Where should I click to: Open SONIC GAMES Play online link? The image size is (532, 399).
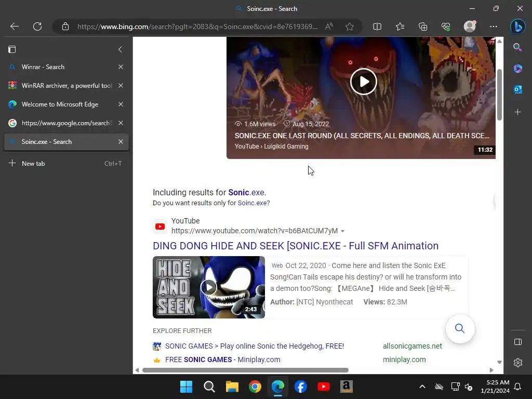[255, 346]
